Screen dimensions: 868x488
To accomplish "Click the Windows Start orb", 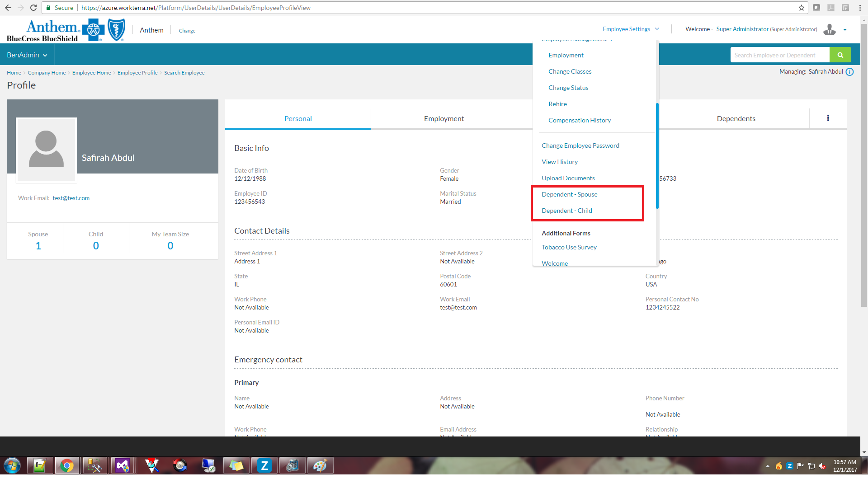I will point(12,465).
